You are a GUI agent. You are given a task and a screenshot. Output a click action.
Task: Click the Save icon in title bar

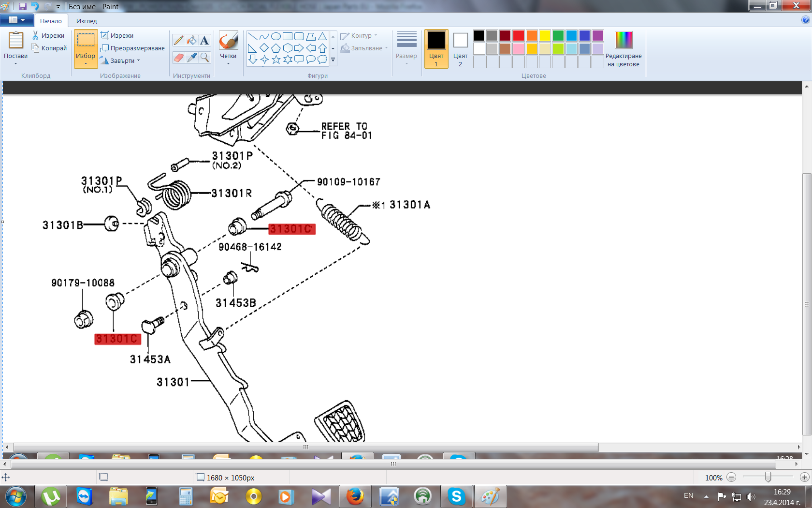(x=23, y=6)
